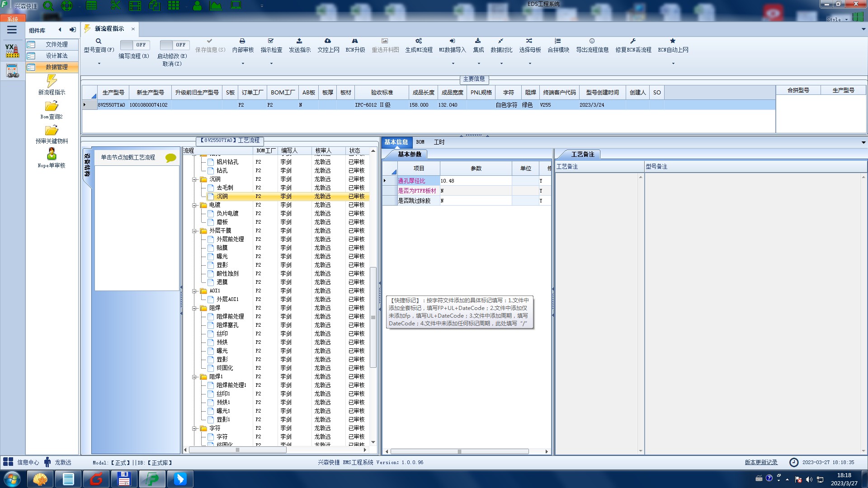Click the 发送指示 upload icon
This screenshot has width=868, height=488.
[x=299, y=41]
